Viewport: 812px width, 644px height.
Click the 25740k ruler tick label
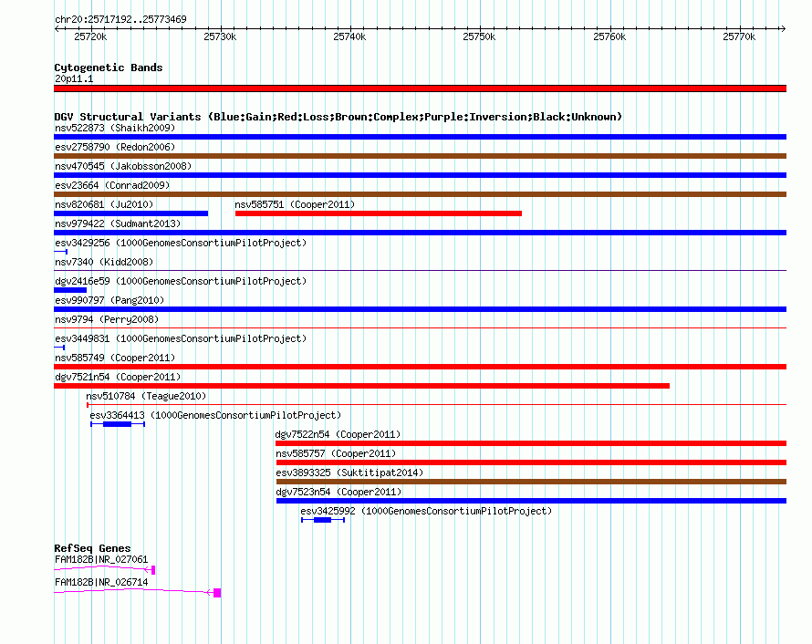coord(349,36)
